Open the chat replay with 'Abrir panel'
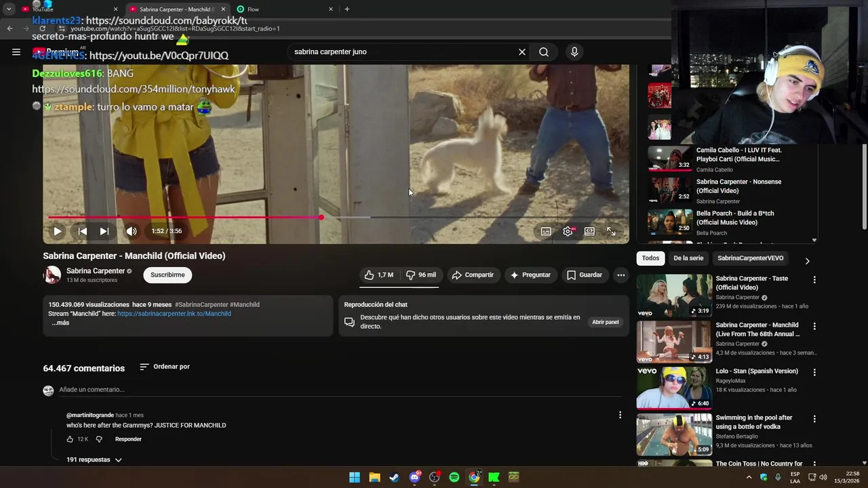This screenshot has width=868, height=488. (606, 322)
